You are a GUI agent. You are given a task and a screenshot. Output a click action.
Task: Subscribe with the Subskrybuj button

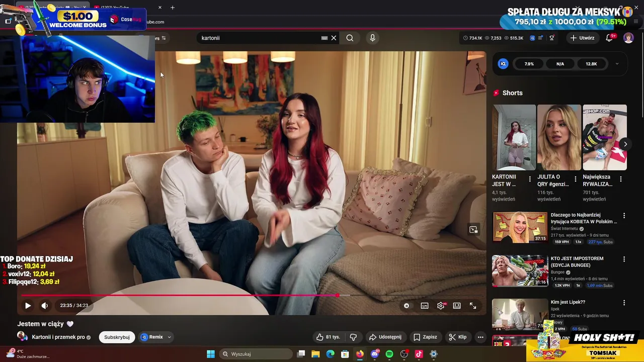pos(117,337)
